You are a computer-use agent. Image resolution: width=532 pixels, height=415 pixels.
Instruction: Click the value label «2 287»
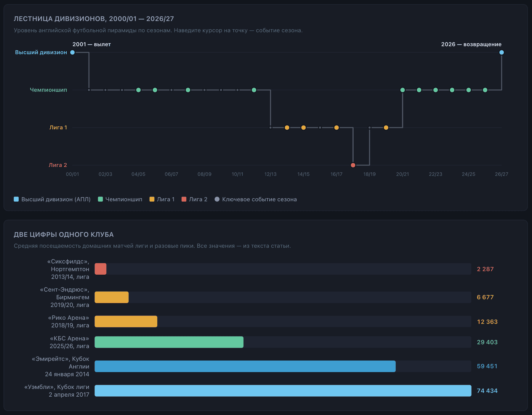pos(485,269)
